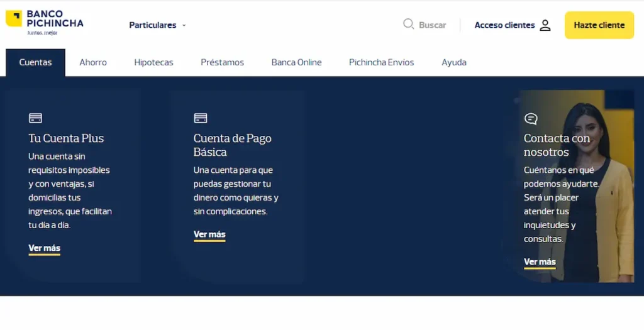Expand the Particulares dropdown
The image size is (644, 330).
pos(158,25)
